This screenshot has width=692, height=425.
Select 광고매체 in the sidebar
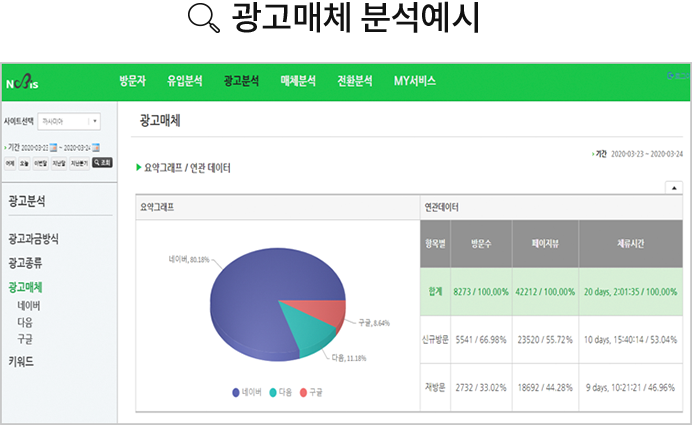(25, 287)
